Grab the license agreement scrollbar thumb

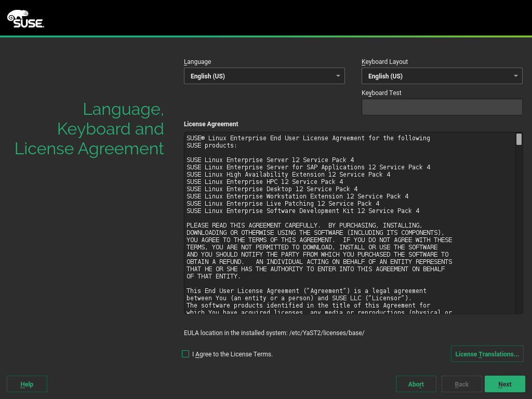519,139
